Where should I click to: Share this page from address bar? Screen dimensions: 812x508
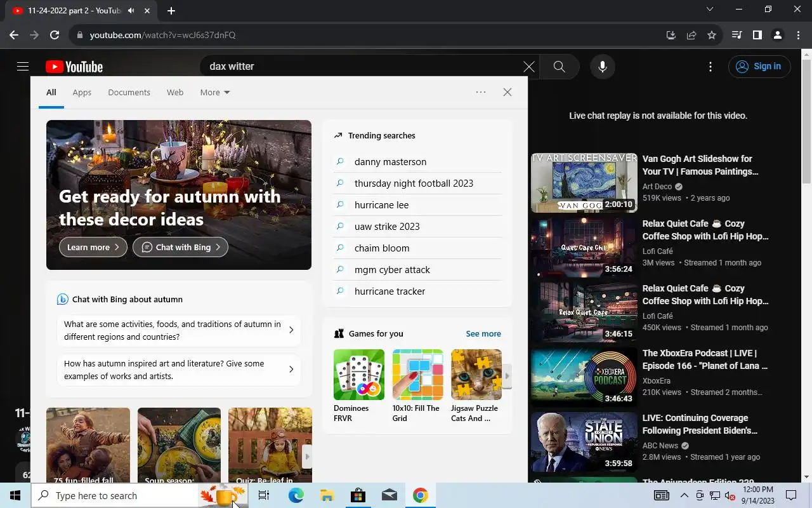[691, 35]
